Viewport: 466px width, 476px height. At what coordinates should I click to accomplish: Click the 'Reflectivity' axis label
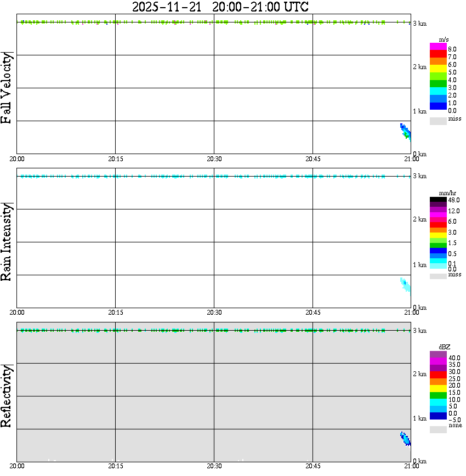coord(6,396)
